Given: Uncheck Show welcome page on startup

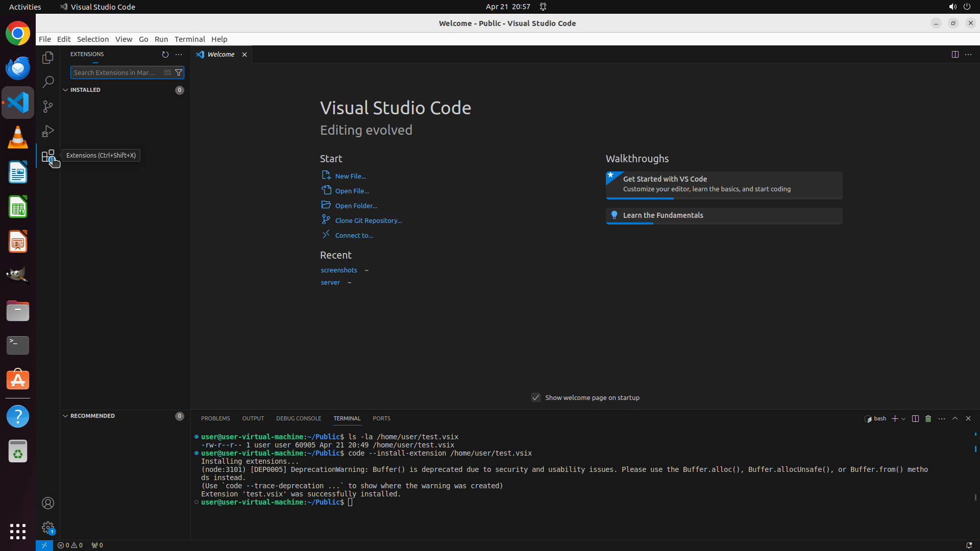Looking at the screenshot, I should coord(536,397).
